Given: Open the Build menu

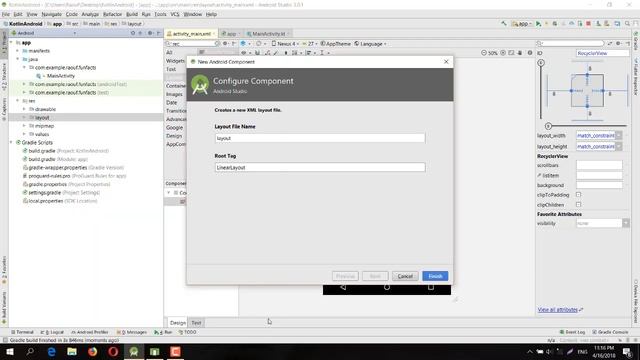Looking at the screenshot, I should tap(132, 14).
